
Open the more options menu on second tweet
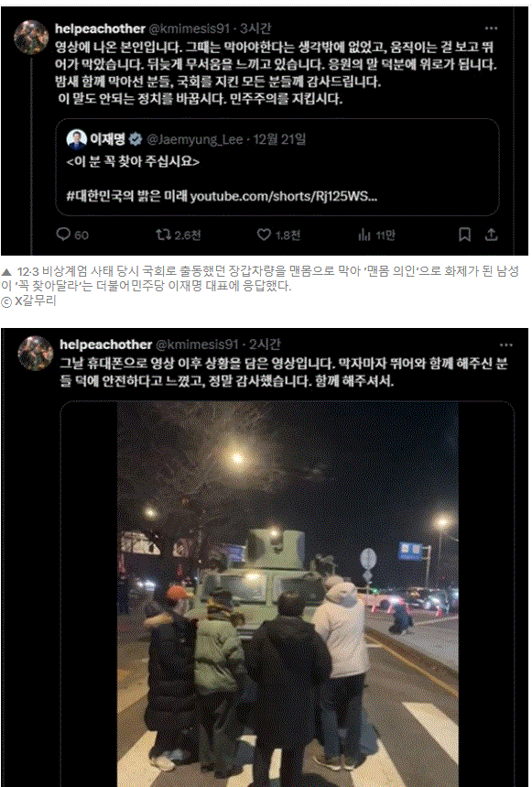point(506,344)
